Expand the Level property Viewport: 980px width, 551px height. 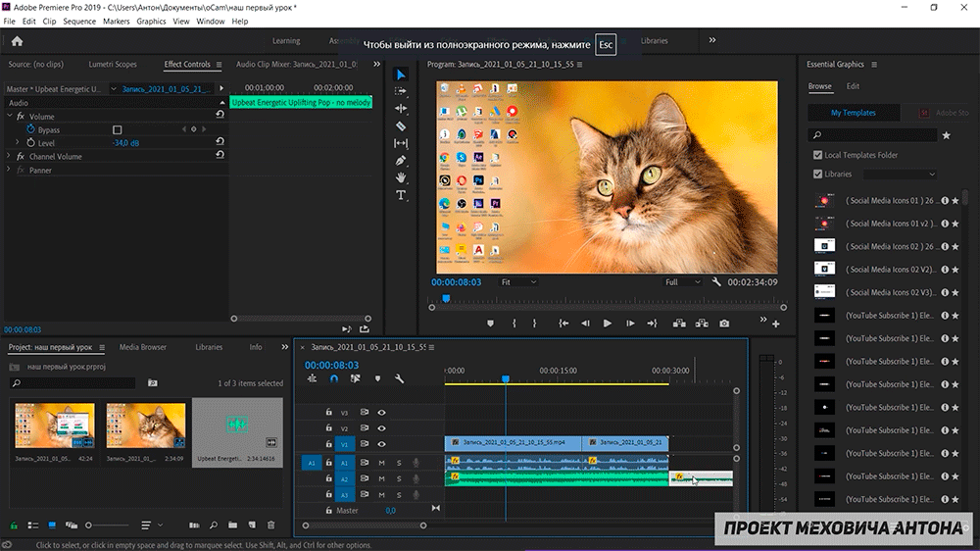[x=18, y=142]
